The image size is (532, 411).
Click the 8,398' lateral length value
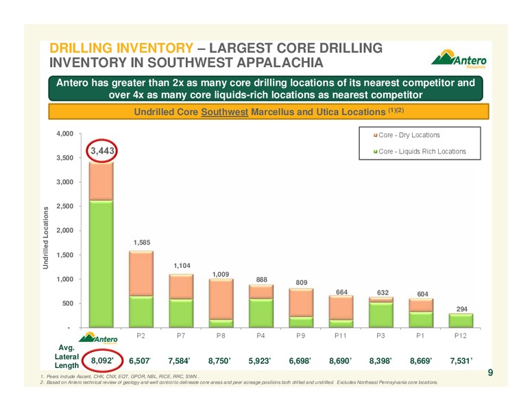click(380, 361)
